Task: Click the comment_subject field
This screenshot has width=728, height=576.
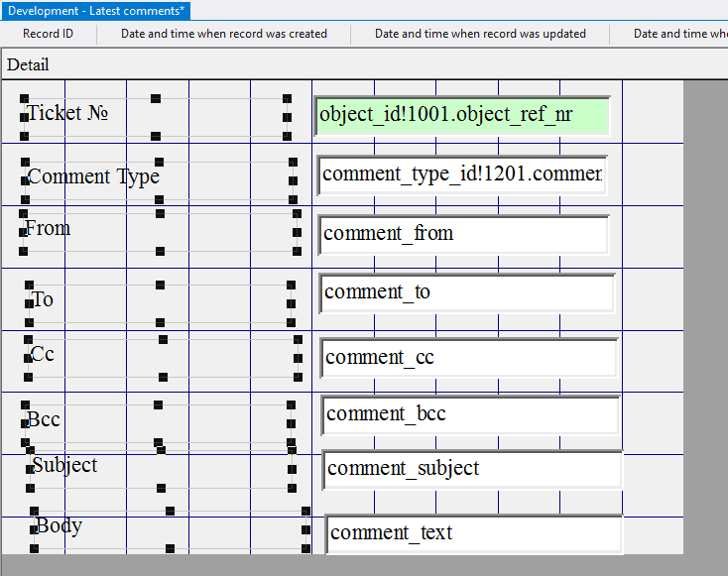Action: click(471, 469)
